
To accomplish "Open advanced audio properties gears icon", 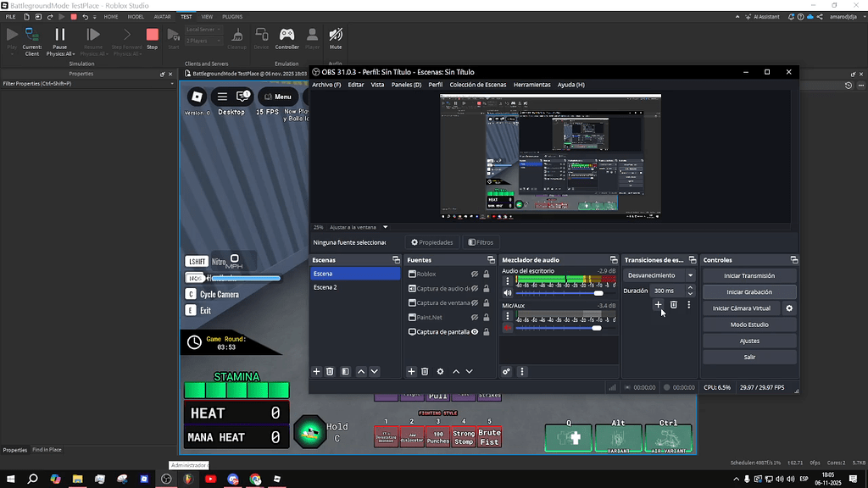I will coord(506,371).
